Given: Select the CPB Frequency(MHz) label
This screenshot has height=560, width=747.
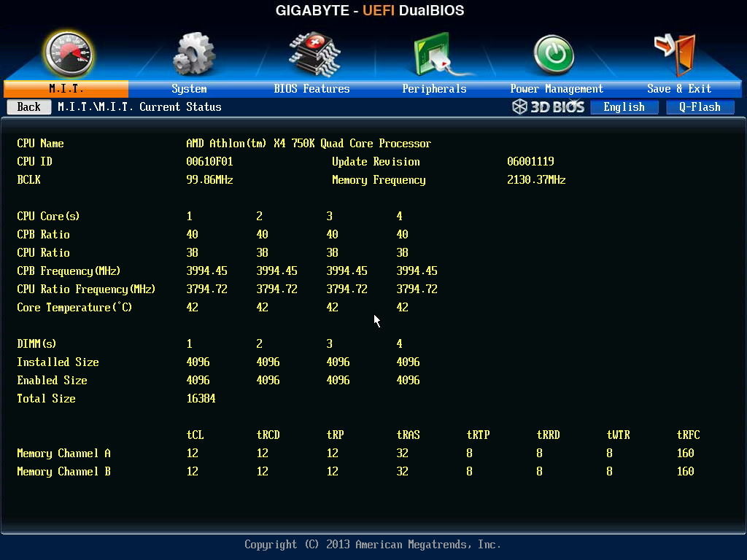Looking at the screenshot, I should click(69, 271).
